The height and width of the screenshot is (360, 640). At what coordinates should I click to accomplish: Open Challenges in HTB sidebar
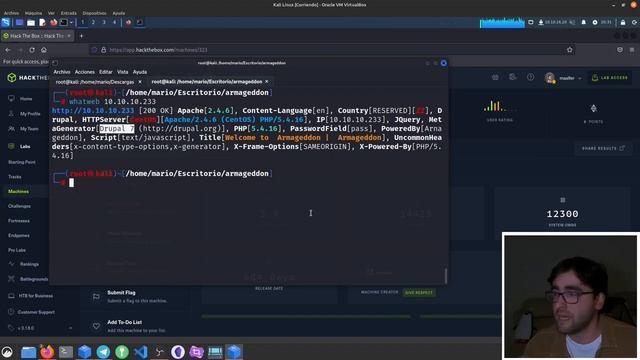pyautogui.click(x=19, y=206)
